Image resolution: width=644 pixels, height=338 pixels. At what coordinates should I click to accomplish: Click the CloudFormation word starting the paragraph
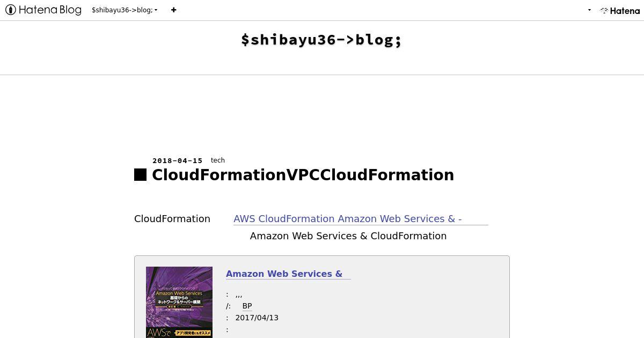pyautogui.click(x=172, y=219)
